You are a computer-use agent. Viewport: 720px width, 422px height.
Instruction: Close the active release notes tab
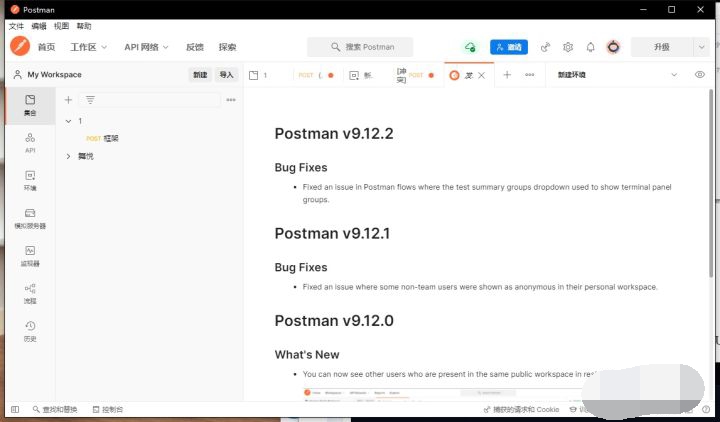tap(481, 75)
